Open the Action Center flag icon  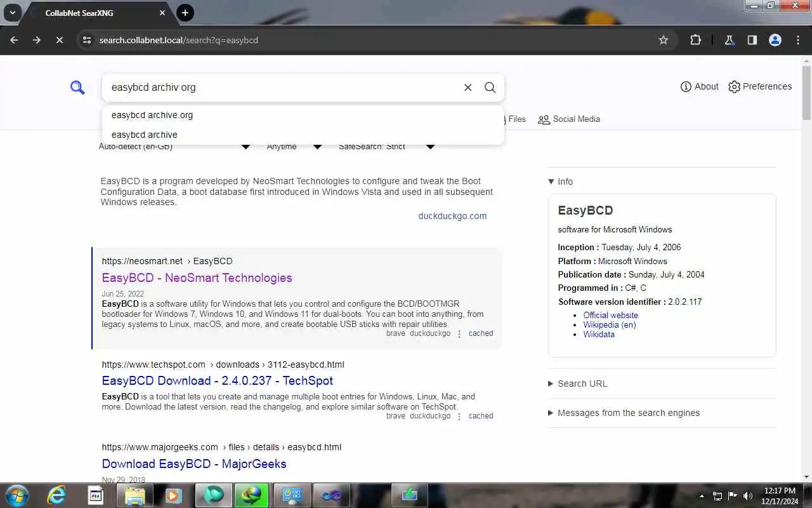[x=733, y=496]
